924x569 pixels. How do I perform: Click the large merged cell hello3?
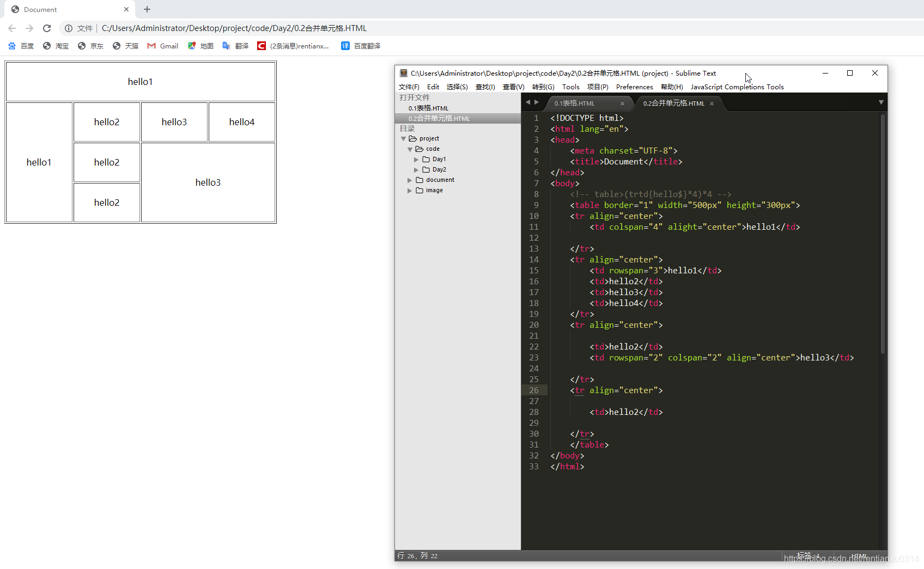208,182
